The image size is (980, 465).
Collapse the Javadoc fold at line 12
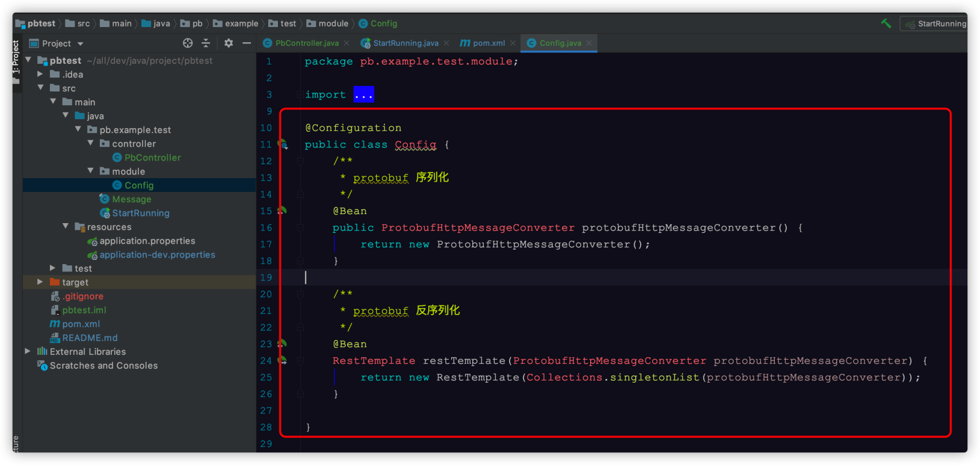pos(300,161)
